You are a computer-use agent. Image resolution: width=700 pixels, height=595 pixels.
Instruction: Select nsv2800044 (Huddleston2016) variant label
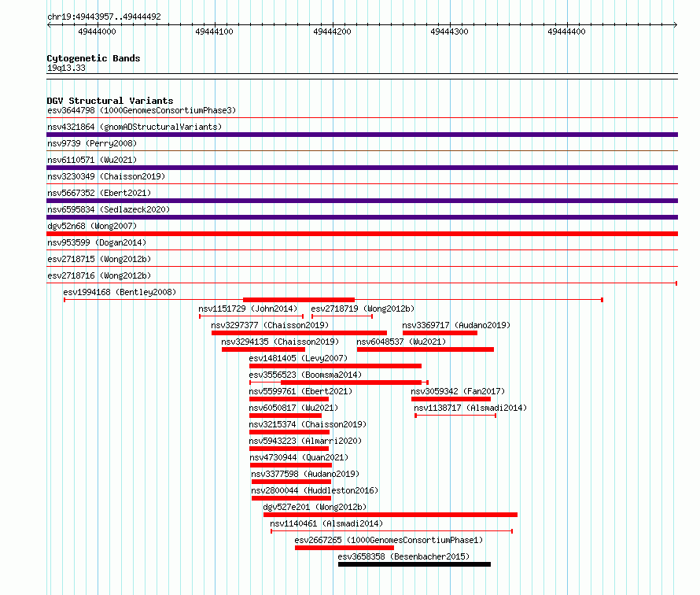[315, 490]
